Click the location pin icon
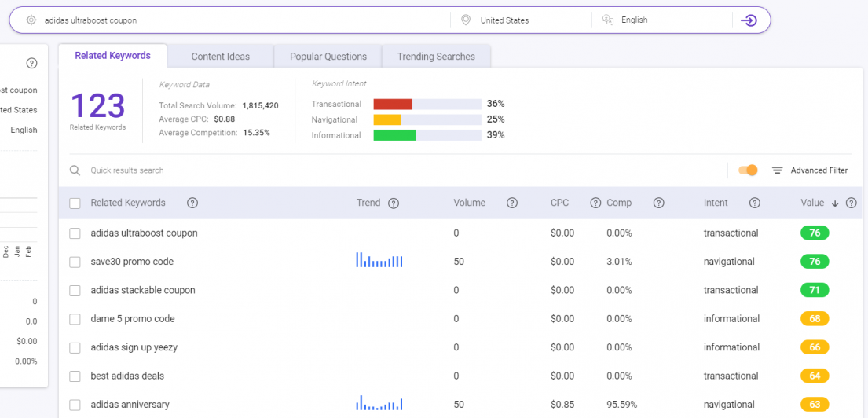Viewport: 868px width, 418px height. point(466,20)
